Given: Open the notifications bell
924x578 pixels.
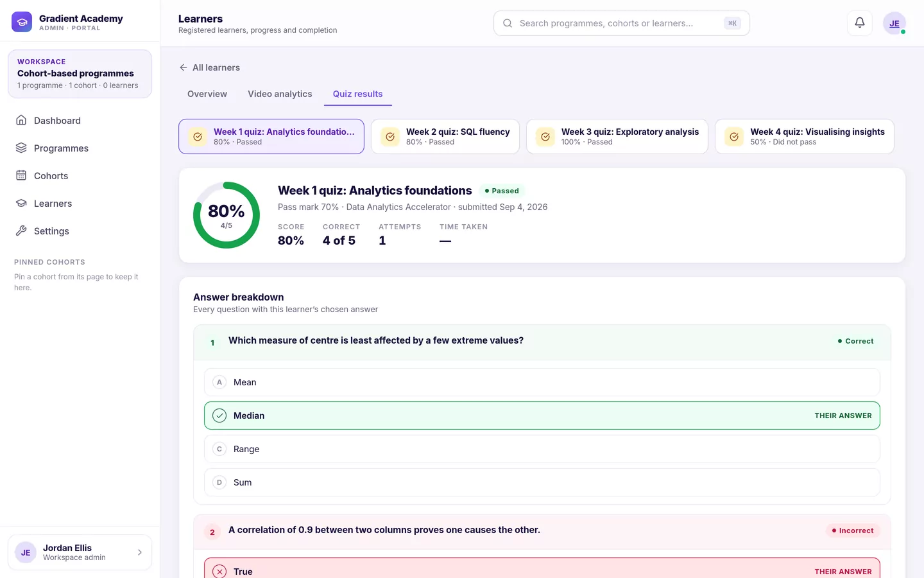Looking at the screenshot, I should [860, 23].
